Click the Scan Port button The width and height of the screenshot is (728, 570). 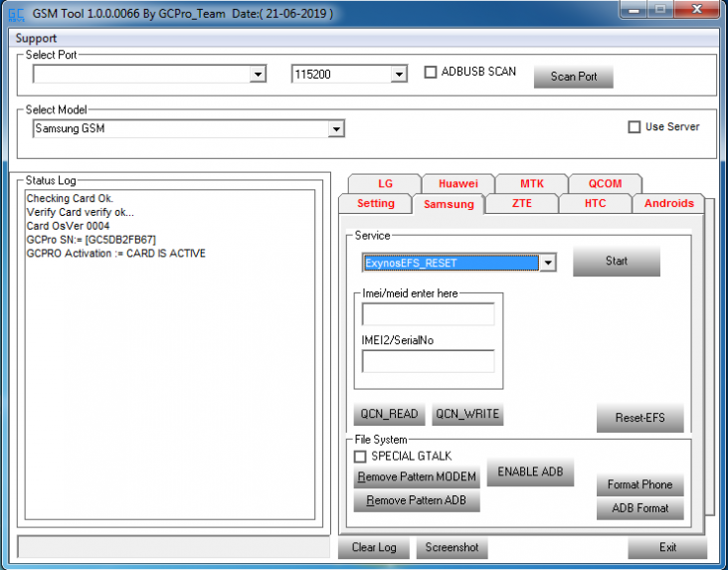(x=574, y=77)
